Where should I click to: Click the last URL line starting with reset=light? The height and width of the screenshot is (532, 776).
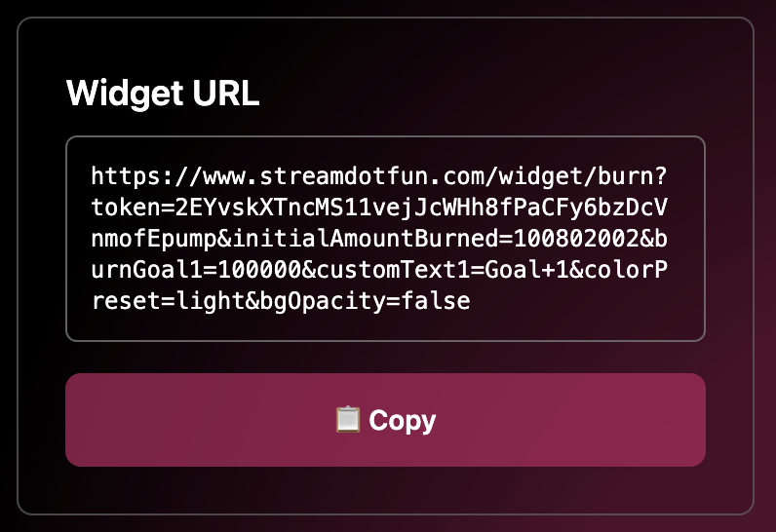pyautogui.click(x=281, y=301)
